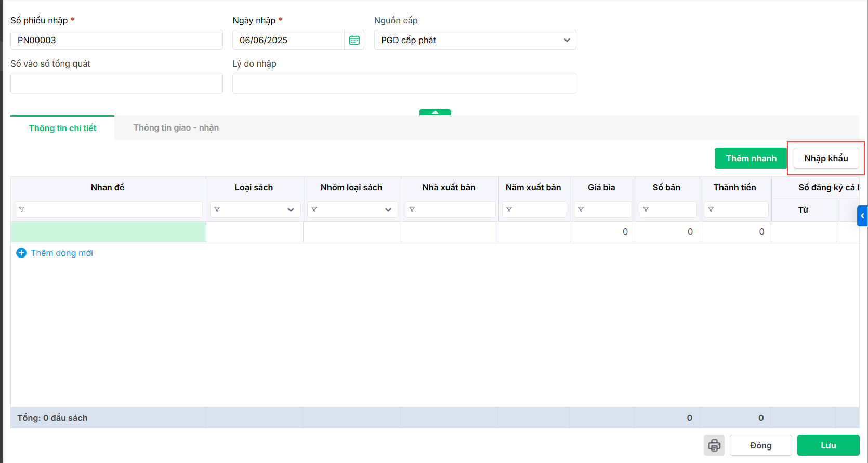Click filter icon in Thành tiền column
Viewport: 868px width, 463px height.
(711, 210)
